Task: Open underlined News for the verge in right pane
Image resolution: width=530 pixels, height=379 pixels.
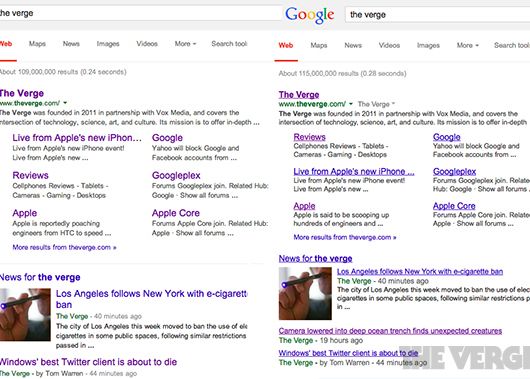Action: tap(315, 259)
